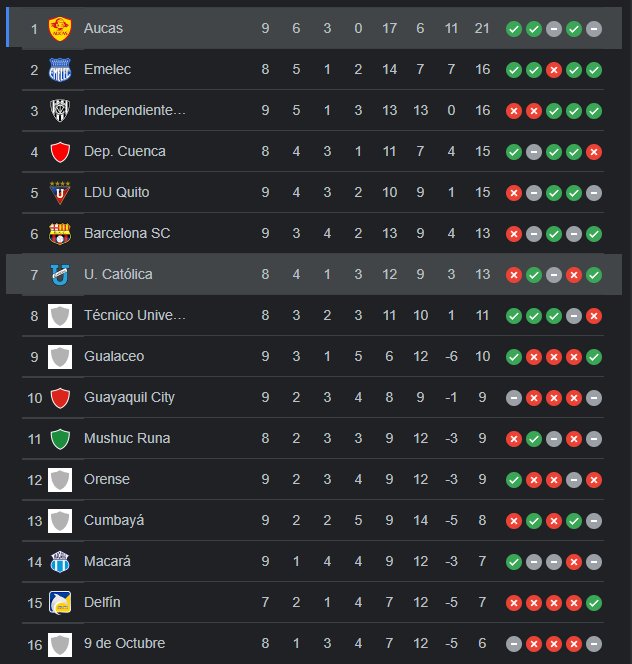632x664 pixels.
Task: Click the Macará team crest
Action: point(60,562)
